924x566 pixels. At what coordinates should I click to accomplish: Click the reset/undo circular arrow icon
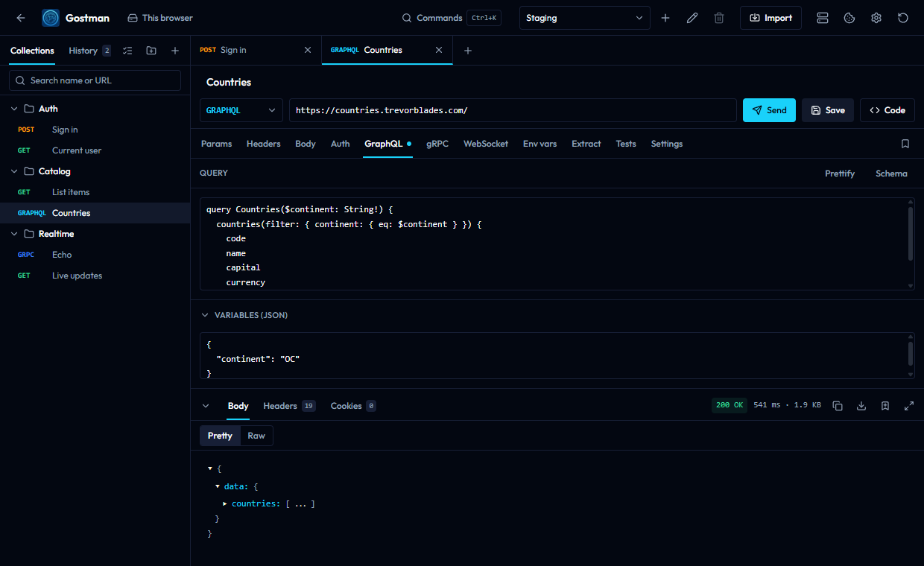(903, 18)
